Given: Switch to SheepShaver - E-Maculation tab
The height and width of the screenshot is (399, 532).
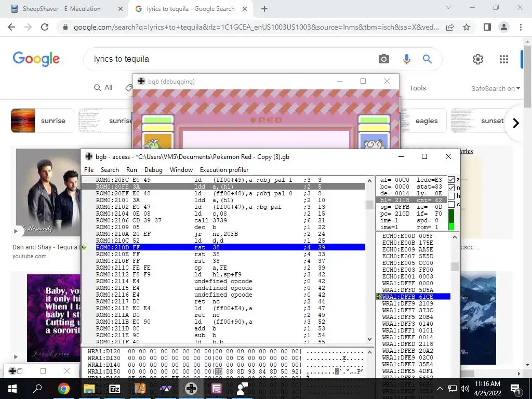Looking at the screenshot, I should [62, 9].
